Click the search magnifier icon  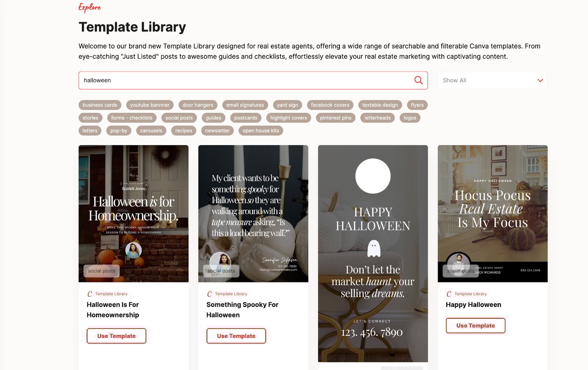click(x=418, y=80)
